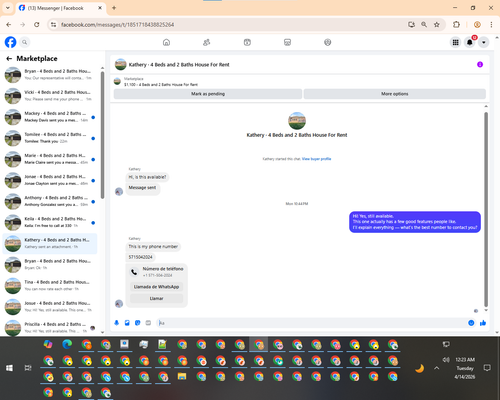Expand the system tray hidden icons chevron
The image size is (500, 400).
pos(437,368)
